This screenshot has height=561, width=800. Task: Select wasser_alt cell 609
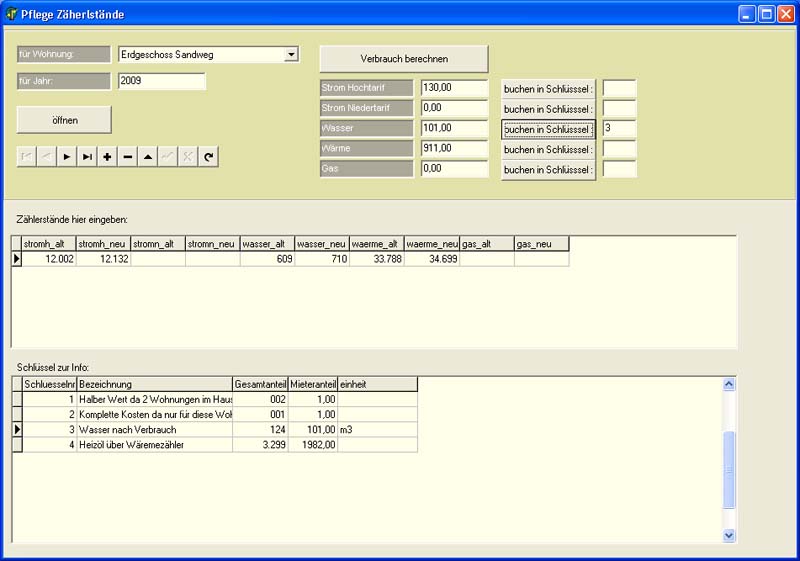pyautogui.click(x=267, y=259)
